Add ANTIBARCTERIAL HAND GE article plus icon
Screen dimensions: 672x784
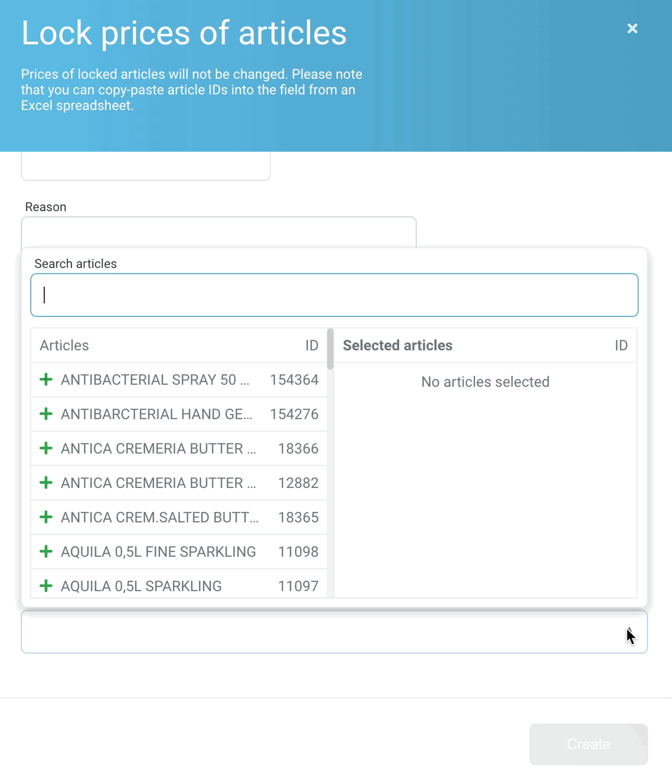click(46, 414)
